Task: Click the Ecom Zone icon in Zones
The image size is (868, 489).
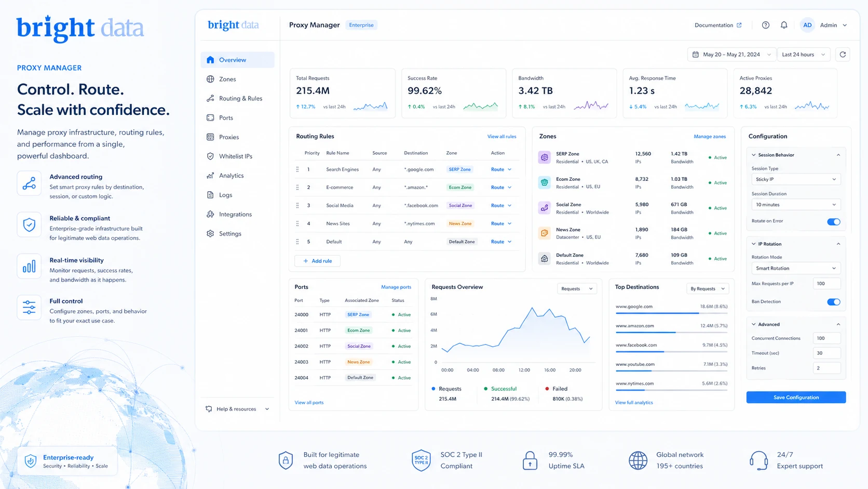Action: 544,182
